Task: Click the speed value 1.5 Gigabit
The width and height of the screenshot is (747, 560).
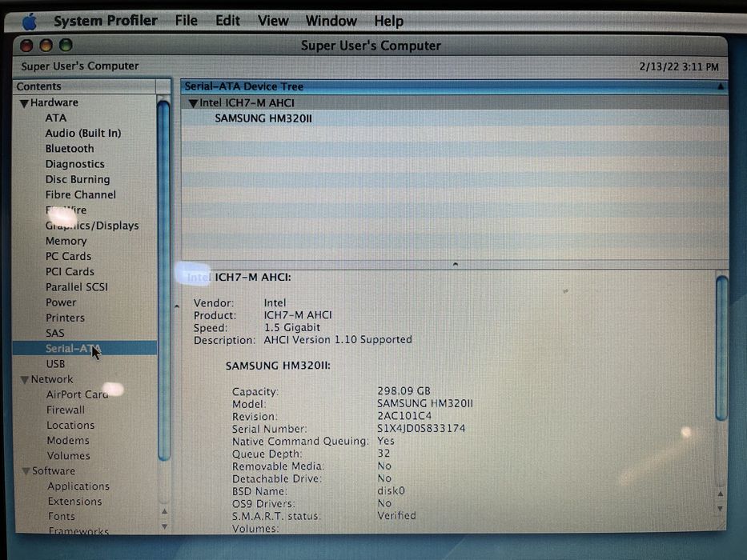Action: click(x=292, y=328)
